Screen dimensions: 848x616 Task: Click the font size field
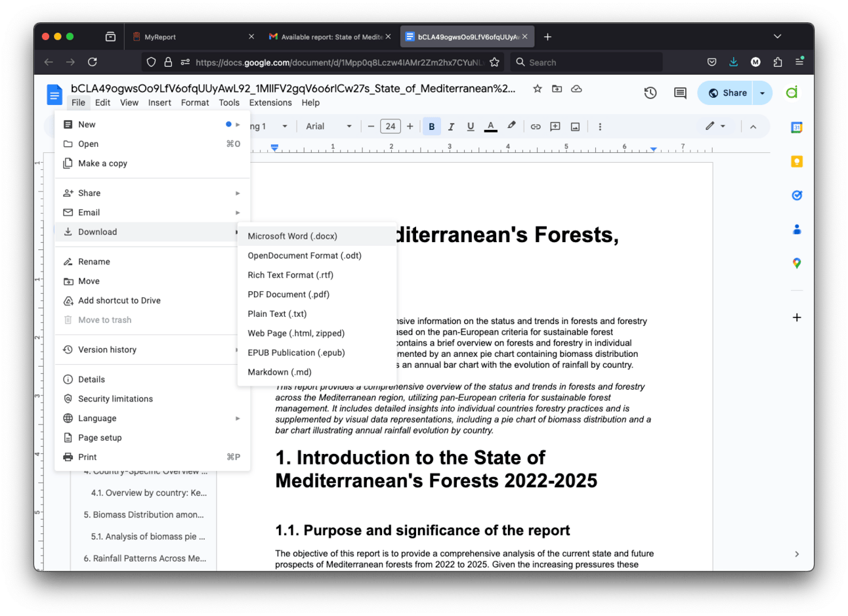tap(391, 127)
